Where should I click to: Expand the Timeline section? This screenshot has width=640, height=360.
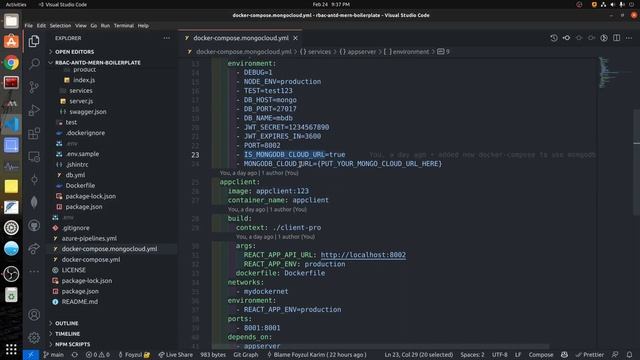[x=67, y=334]
